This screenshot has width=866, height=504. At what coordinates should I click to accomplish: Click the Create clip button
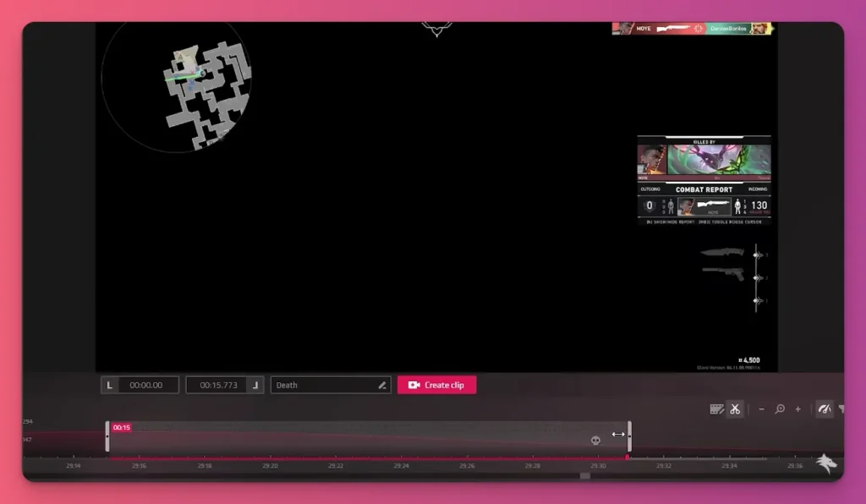click(436, 385)
